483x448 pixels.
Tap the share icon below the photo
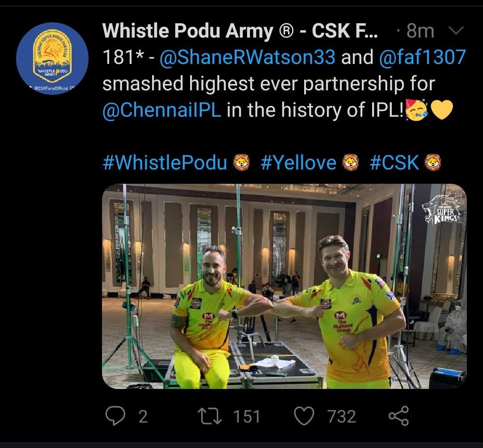click(x=398, y=416)
